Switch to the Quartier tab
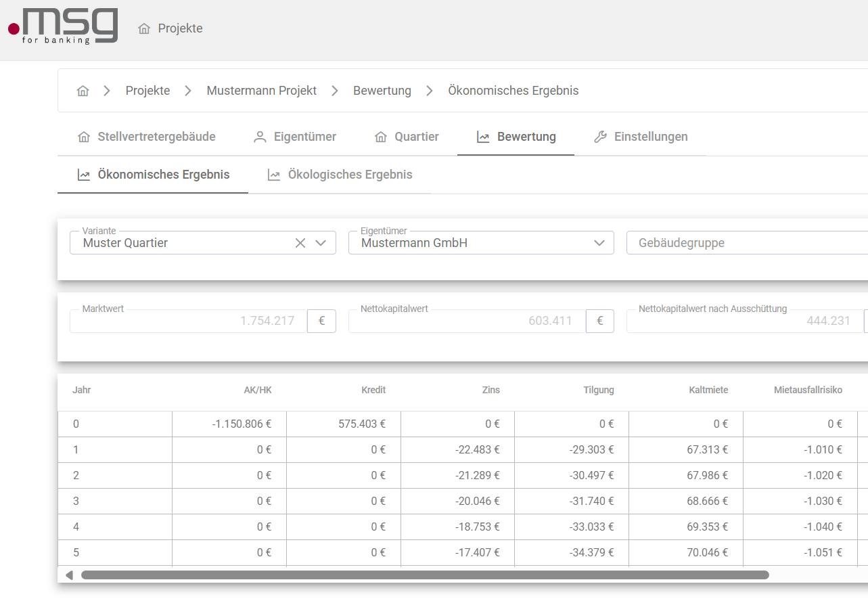The image size is (868, 601). 407,137
